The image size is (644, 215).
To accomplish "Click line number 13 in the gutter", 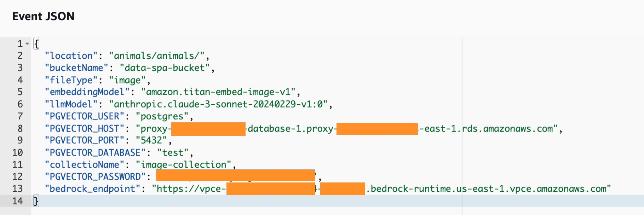I will click(x=17, y=189).
